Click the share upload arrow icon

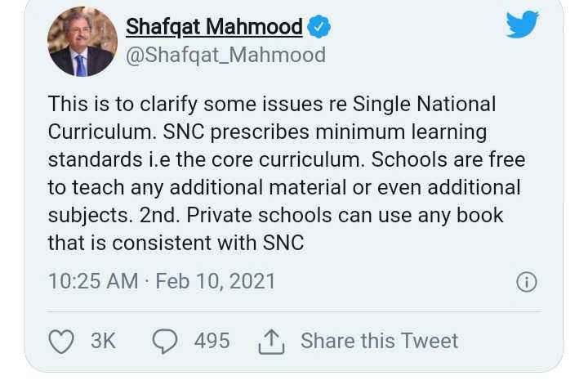point(270,340)
